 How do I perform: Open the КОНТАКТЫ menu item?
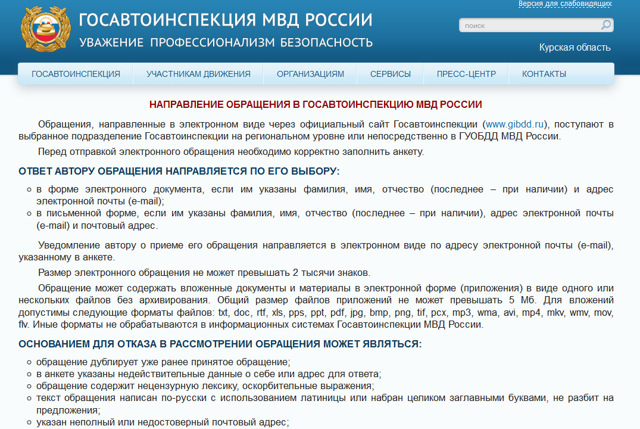pos(544,74)
